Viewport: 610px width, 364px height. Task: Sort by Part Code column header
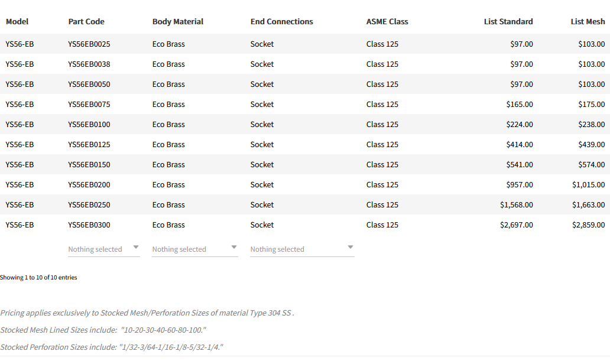point(86,22)
